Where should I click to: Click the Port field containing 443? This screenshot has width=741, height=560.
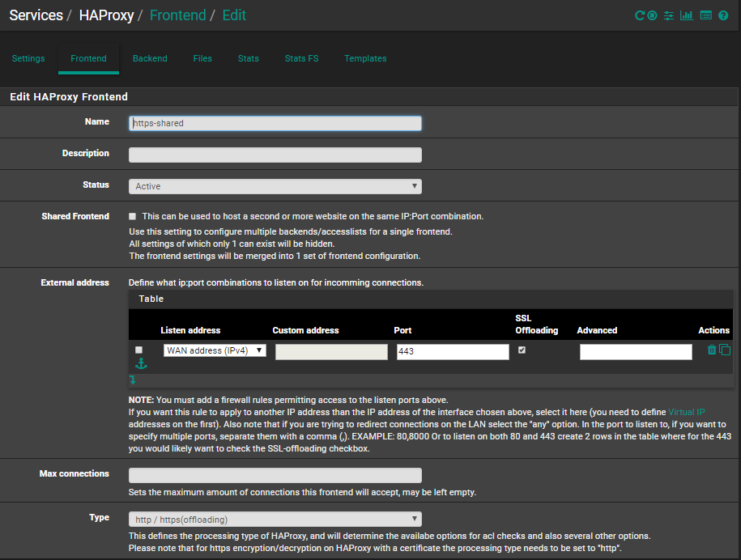coord(452,351)
